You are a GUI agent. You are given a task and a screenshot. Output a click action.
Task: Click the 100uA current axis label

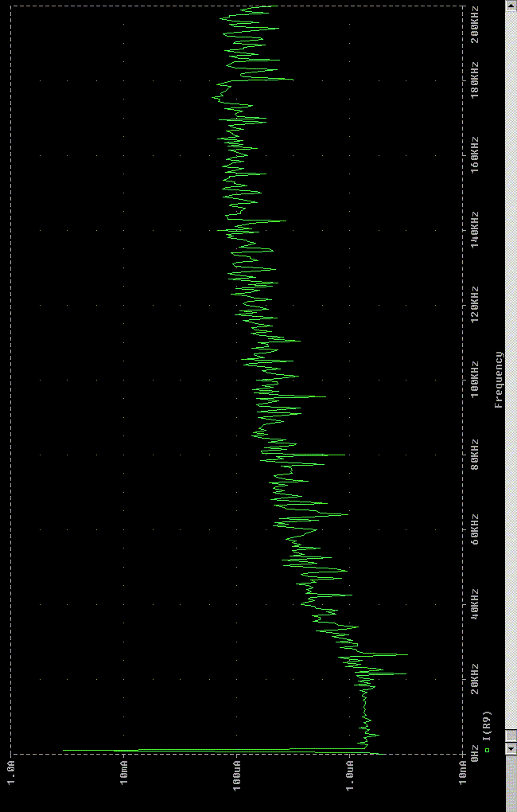click(237, 775)
